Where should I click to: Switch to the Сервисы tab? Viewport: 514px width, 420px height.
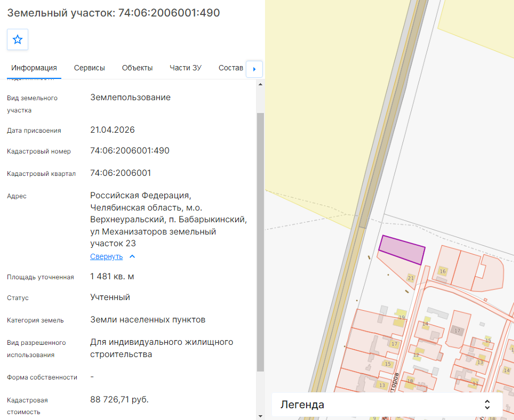point(90,68)
